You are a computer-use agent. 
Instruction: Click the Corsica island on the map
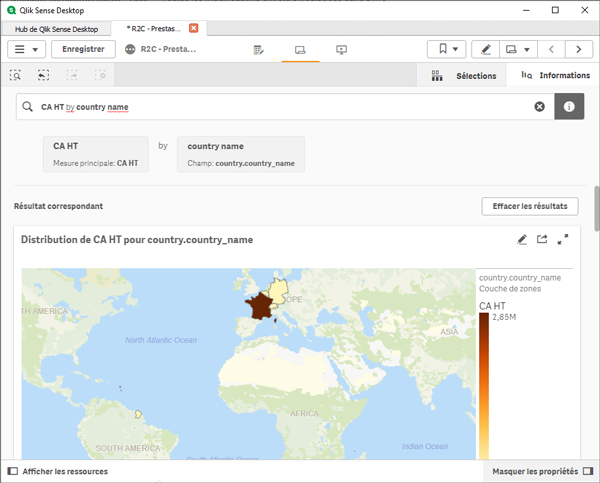276,320
